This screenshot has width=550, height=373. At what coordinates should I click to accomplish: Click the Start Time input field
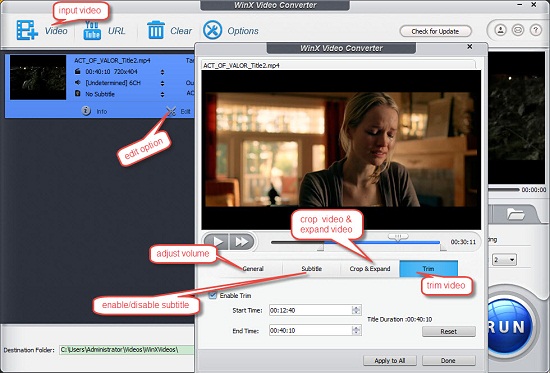(315, 310)
